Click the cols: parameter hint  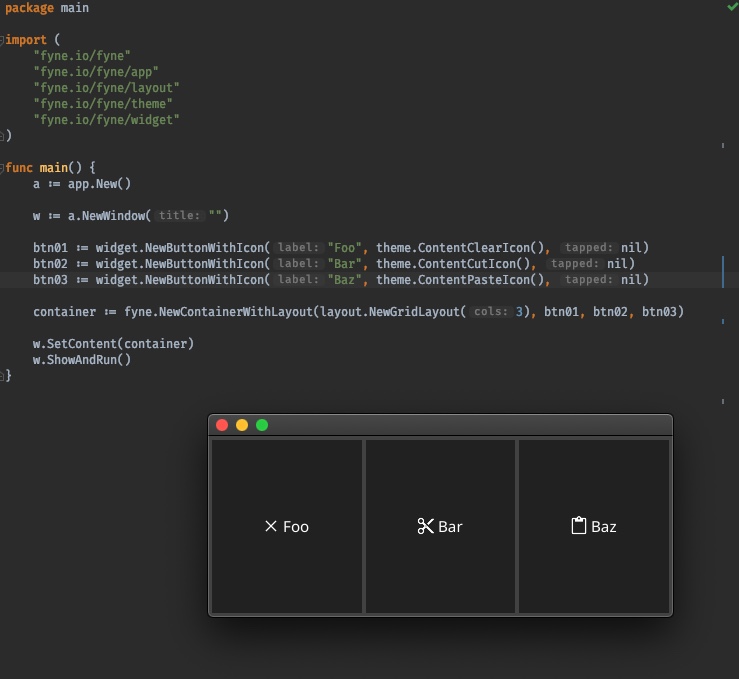click(x=491, y=311)
